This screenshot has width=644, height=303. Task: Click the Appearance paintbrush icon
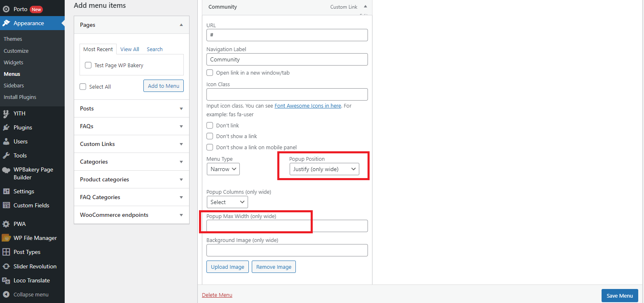(6, 23)
